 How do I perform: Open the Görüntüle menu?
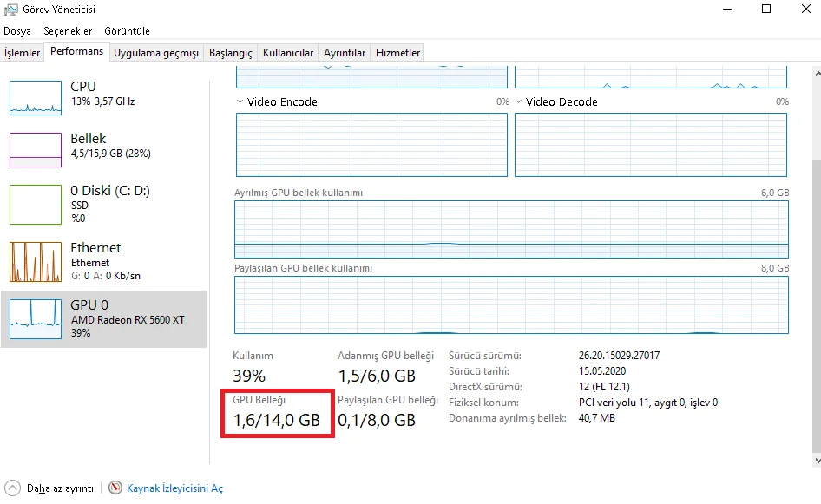pyautogui.click(x=128, y=31)
